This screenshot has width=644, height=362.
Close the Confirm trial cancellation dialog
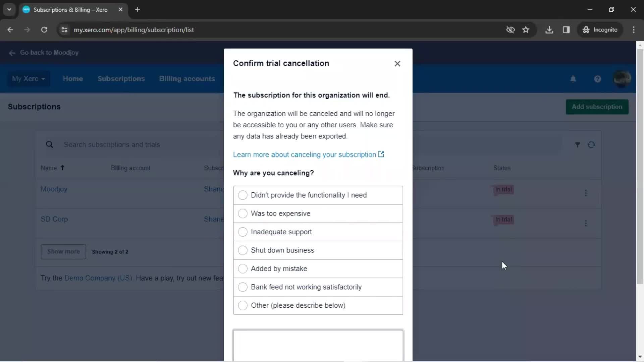coord(397,64)
